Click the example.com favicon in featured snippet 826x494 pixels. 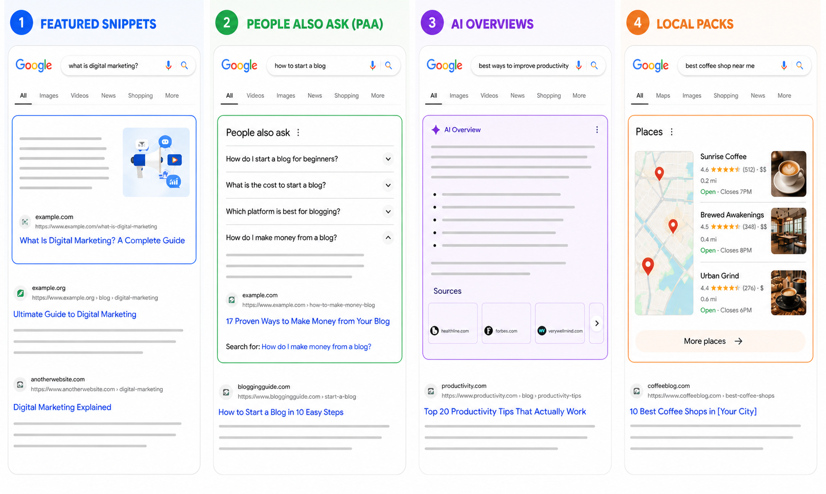(x=25, y=222)
